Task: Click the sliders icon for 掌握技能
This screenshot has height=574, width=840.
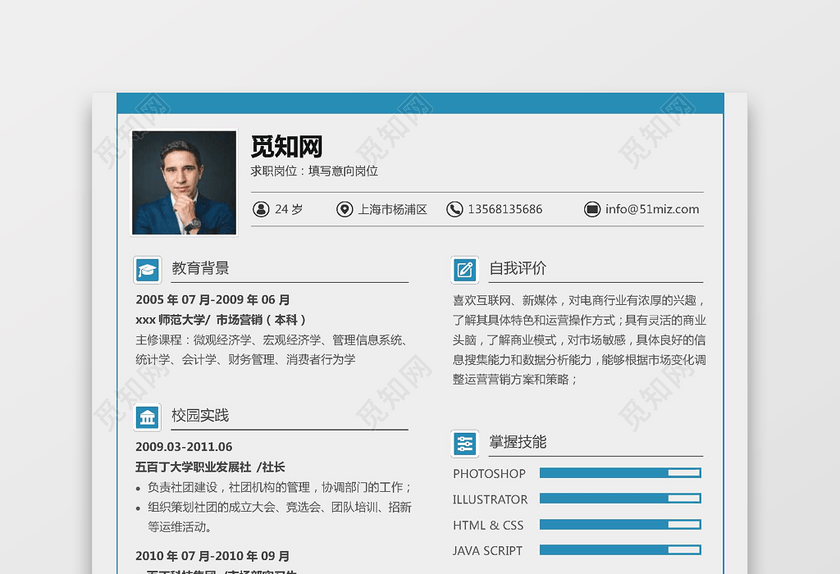Action: (464, 444)
